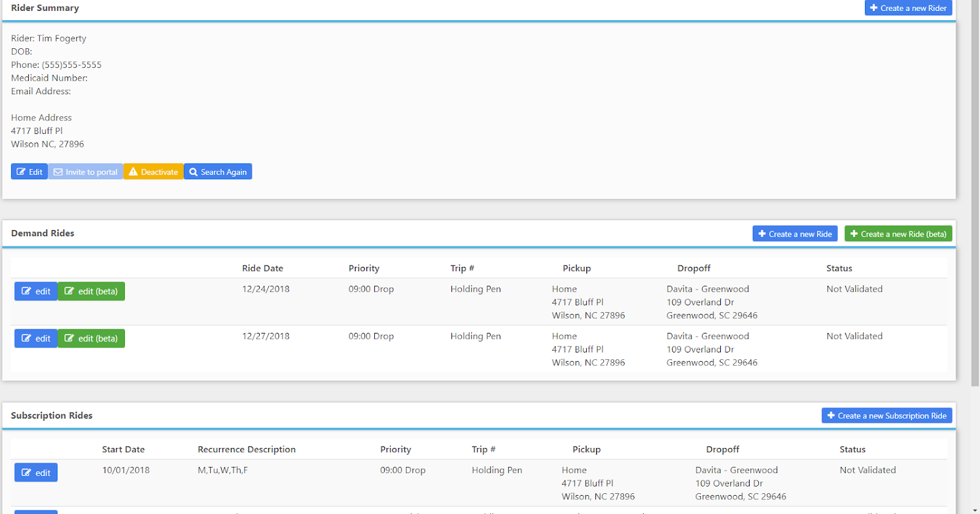Select the Ride Date column header
The height and width of the screenshot is (514, 980).
pos(263,268)
